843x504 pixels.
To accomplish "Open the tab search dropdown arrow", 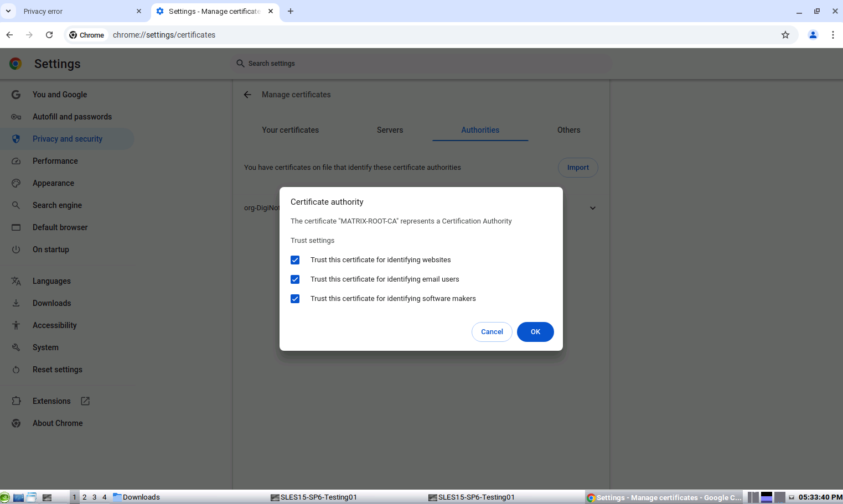I will (x=8, y=11).
